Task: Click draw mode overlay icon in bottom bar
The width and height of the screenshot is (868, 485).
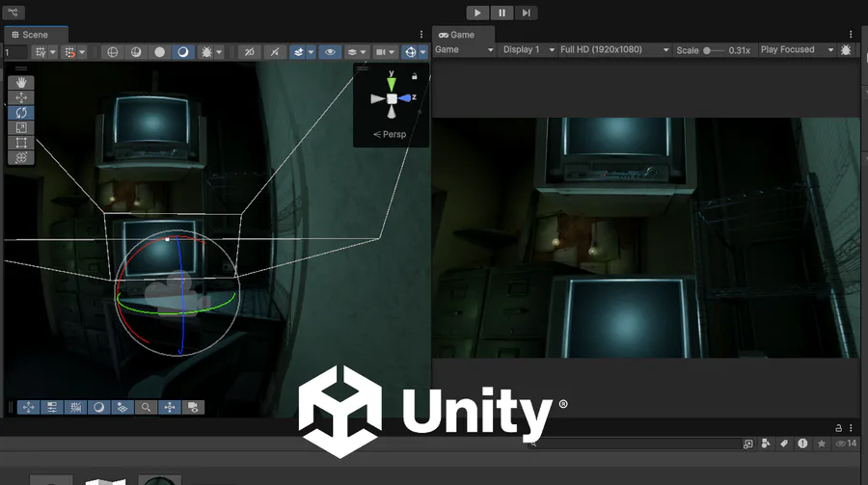Action: click(x=99, y=408)
